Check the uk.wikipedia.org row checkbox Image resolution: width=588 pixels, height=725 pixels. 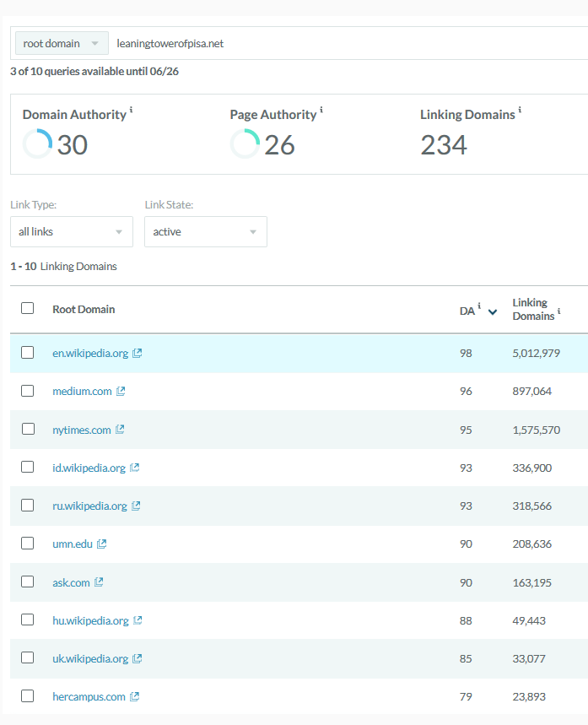click(27, 657)
